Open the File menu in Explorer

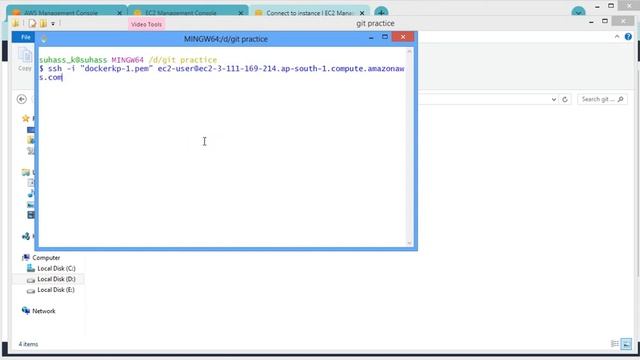point(25,37)
